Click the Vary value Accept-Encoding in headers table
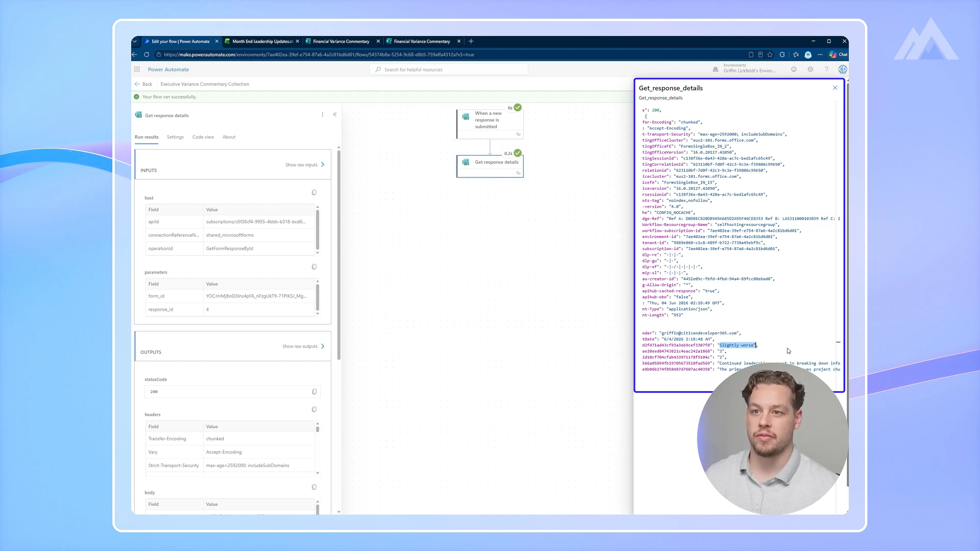The width and height of the screenshot is (980, 551). tap(224, 452)
